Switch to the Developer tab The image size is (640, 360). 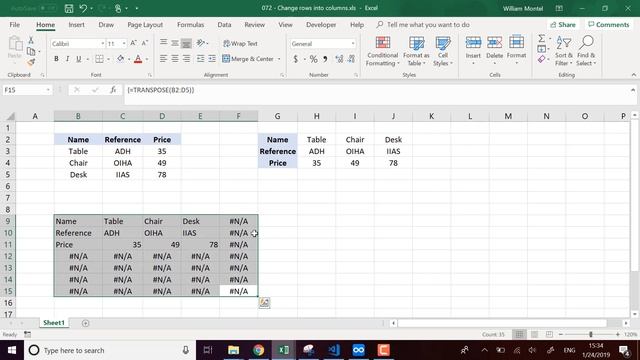coord(321,24)
